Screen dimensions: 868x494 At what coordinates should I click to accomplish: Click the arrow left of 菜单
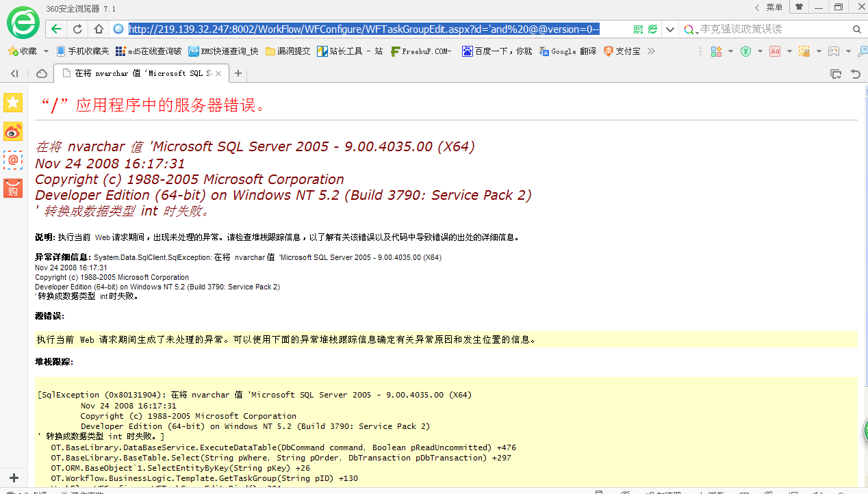point(757,7)
